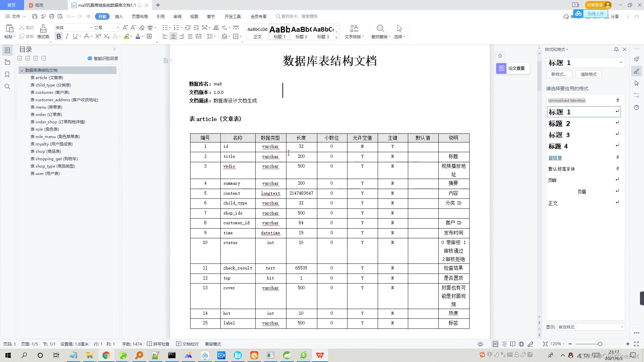Decrease paragraph indent

pyautogui.click(x=188, y=27)
